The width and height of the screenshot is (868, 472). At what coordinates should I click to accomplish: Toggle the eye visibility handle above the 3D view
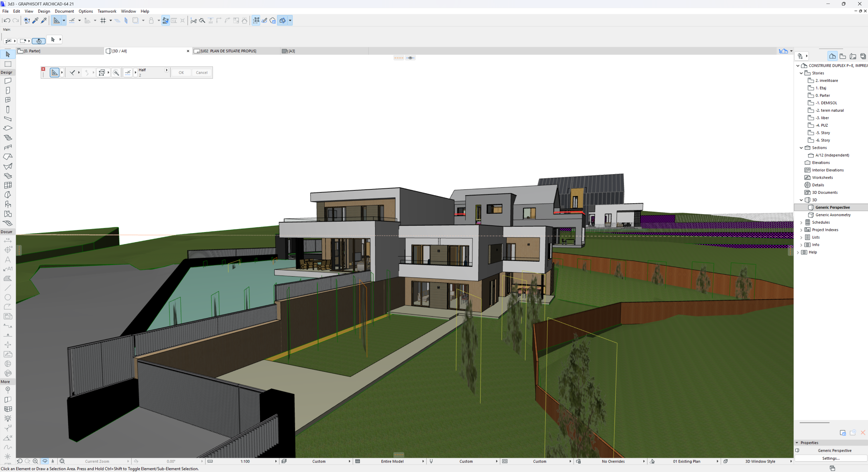tap(410, 58)
